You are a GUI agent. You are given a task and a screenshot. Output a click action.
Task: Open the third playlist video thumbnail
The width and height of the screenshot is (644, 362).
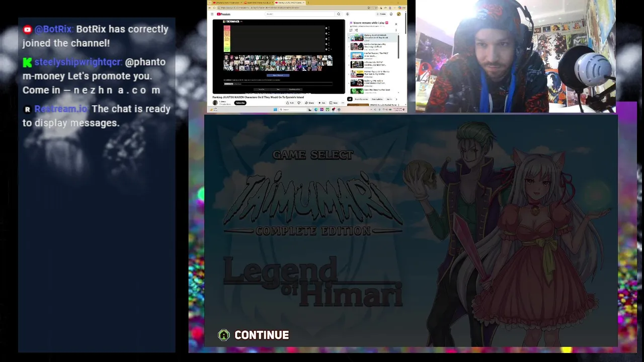tap(357, 55)
